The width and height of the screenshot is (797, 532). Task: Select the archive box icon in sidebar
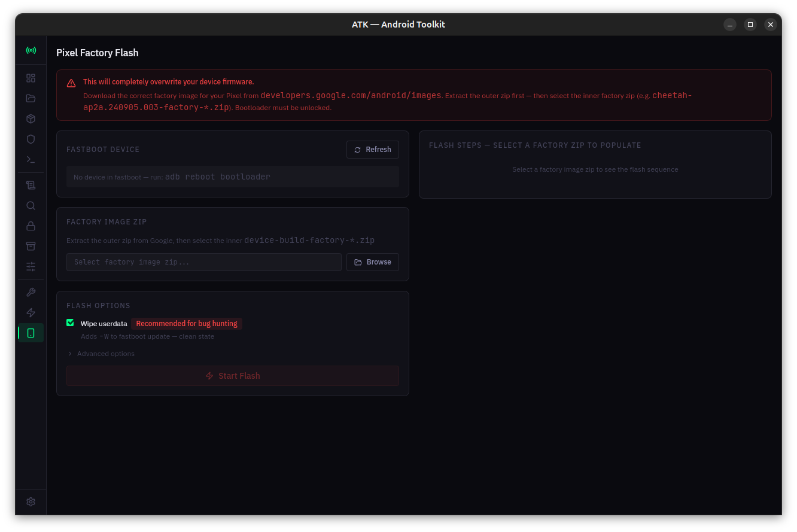pos(31,247)
